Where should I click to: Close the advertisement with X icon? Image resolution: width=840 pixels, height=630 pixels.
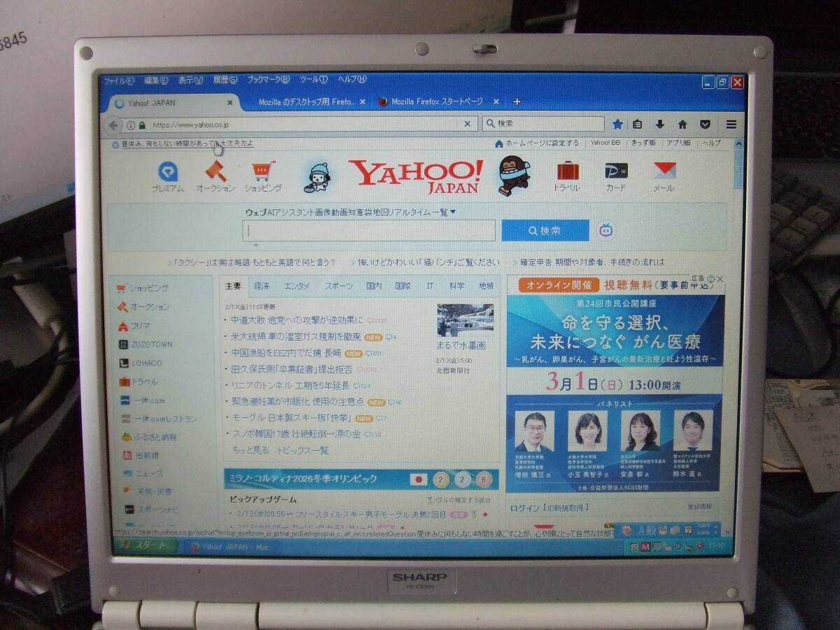[x=720, y=279]
